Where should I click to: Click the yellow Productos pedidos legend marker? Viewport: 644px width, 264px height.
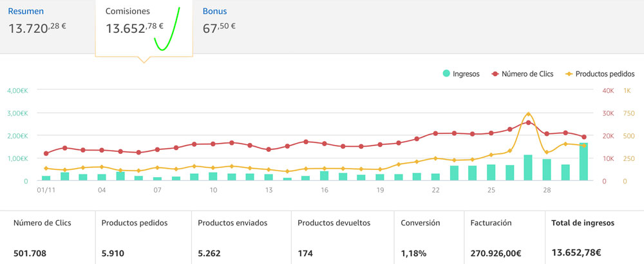(569, 74)
